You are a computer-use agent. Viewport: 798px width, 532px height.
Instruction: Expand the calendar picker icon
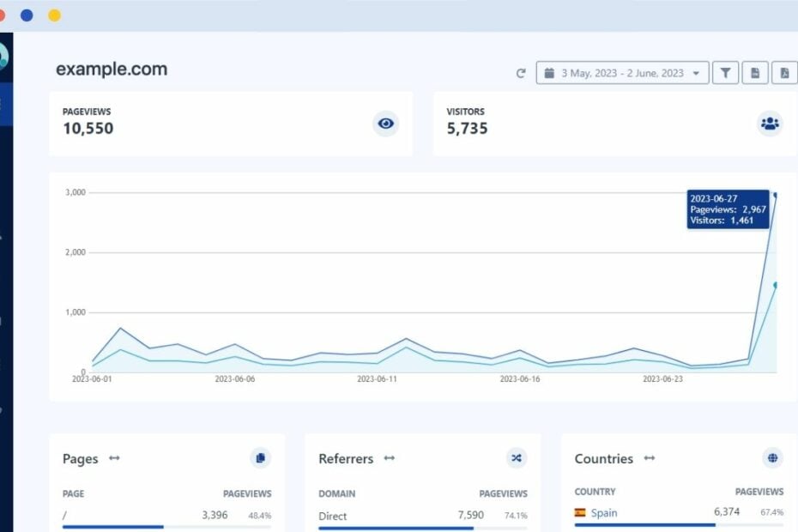tap(549, 73)
